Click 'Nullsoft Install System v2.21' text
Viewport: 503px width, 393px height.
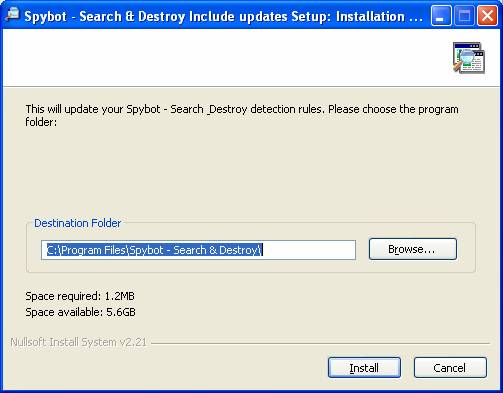[78, 342]
